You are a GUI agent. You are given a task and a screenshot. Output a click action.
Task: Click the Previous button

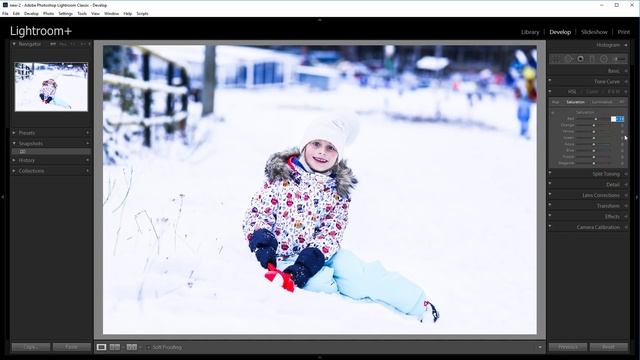[x=568, y=347]
